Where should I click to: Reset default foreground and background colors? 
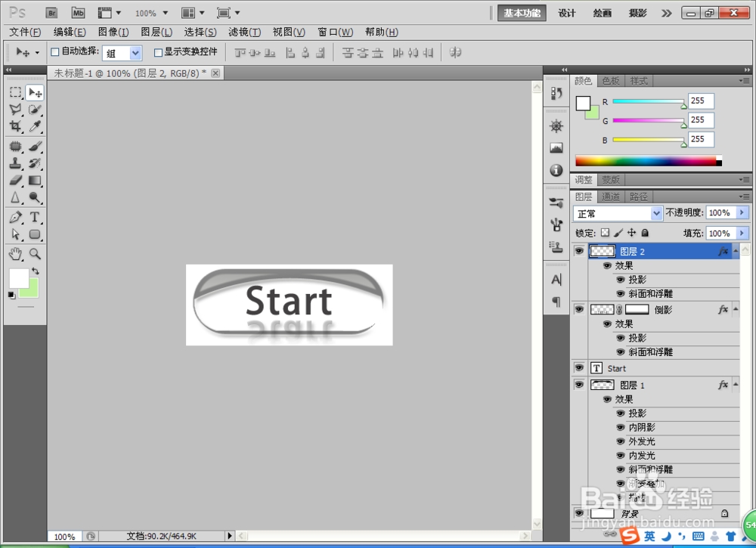[x=11, y=295]
